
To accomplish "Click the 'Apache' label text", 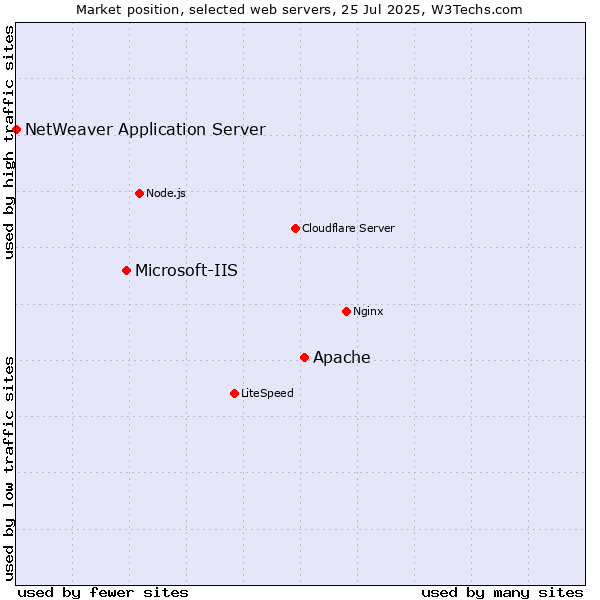I will coord(342,358).
